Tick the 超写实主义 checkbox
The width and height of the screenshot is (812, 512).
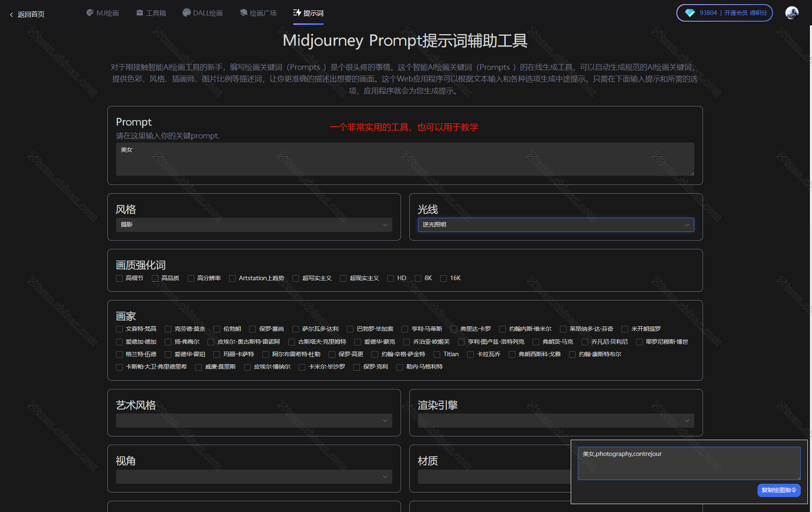point(296,278)
